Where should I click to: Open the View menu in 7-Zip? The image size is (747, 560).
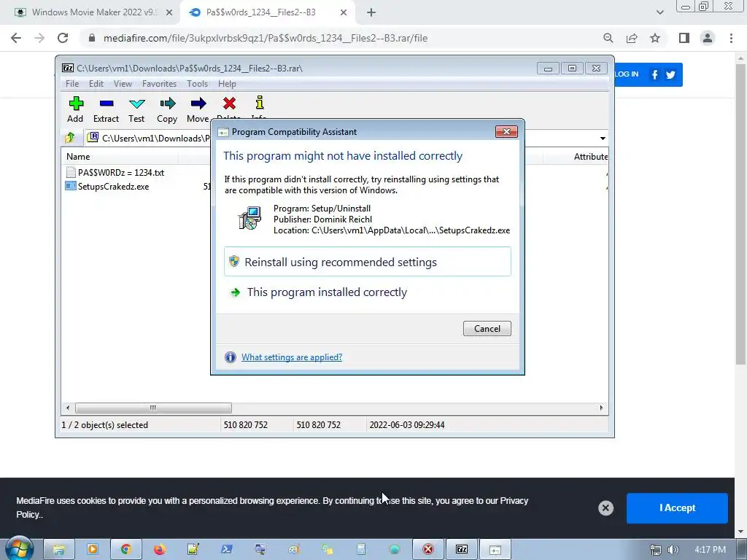(x=123, y=84)
